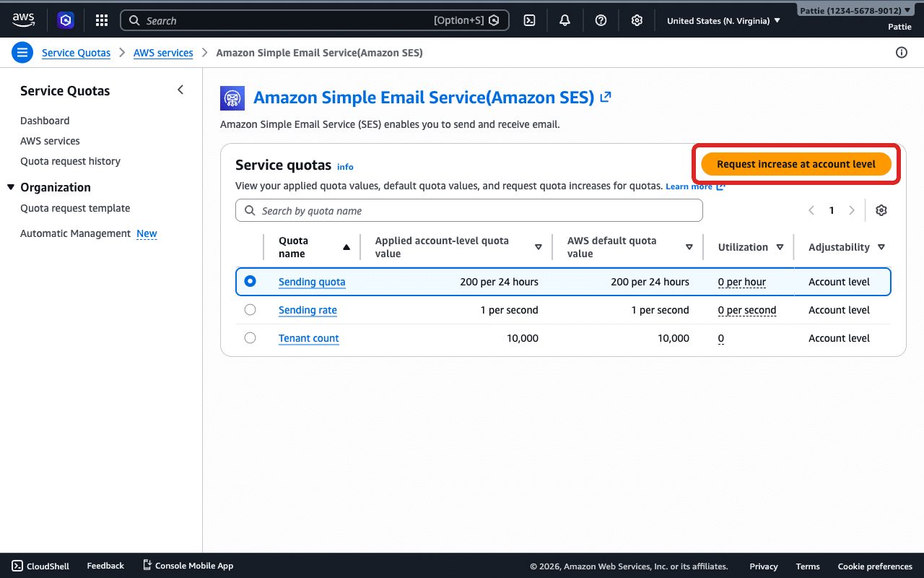Open Amazon Simple Email Service title link
This screenshot has height=578, width=924.
[424, 97]
